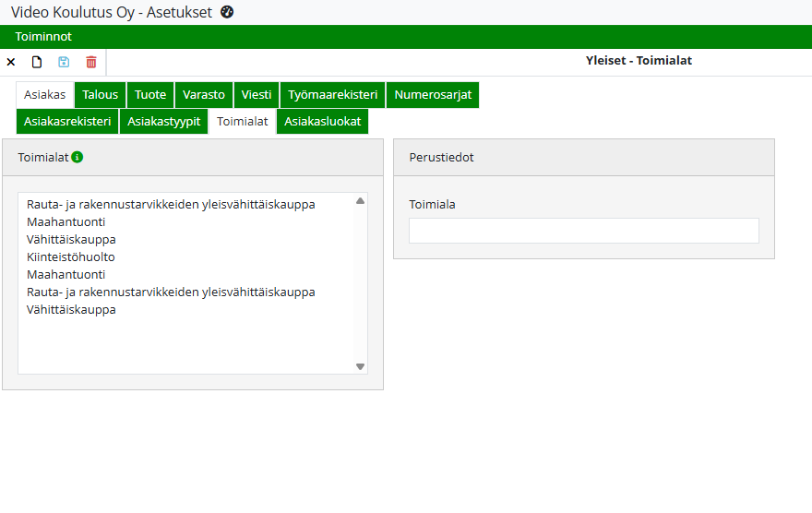
Task: Select the Asiakastyypit sub-tab
Action: [x=163, y=122]
